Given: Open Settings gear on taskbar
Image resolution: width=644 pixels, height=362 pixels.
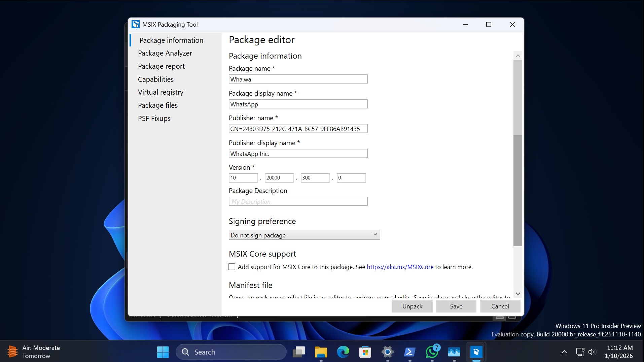Looking at the screenshot, I should pyautogui.click(x=387, y=352).
